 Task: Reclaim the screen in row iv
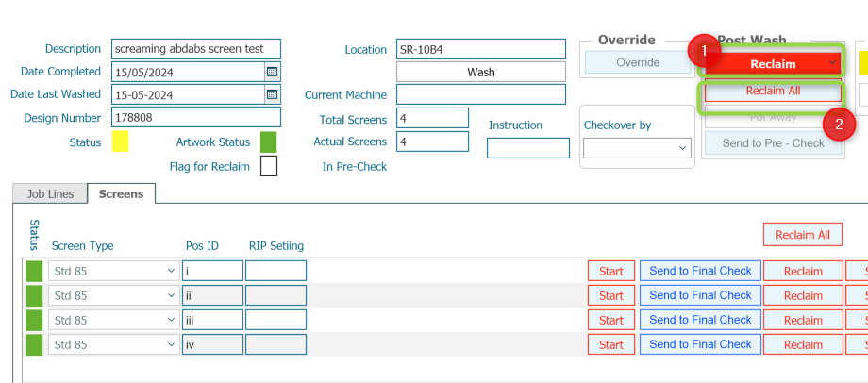pyautogui.click(x=803, y=344)
